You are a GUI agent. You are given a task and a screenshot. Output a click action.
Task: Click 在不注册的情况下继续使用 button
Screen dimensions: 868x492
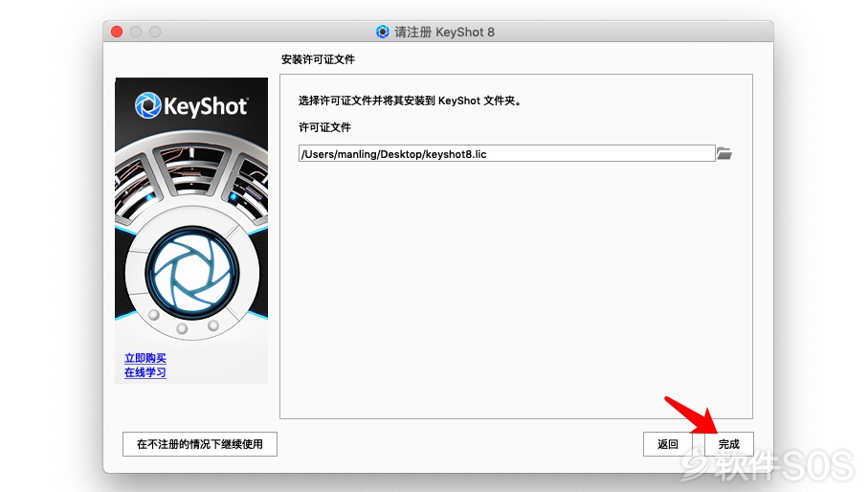point(200,444)
